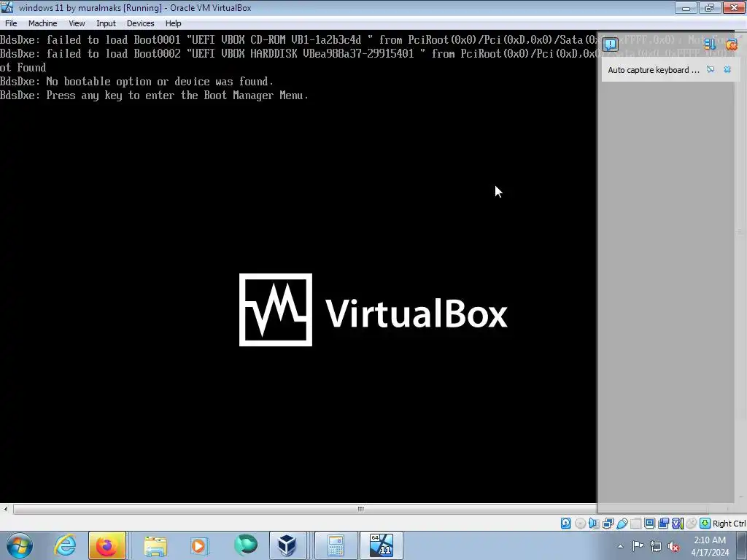Click the hard disk activity status icon
Viewport: 747px width, 560px height.
coord(565,524)
